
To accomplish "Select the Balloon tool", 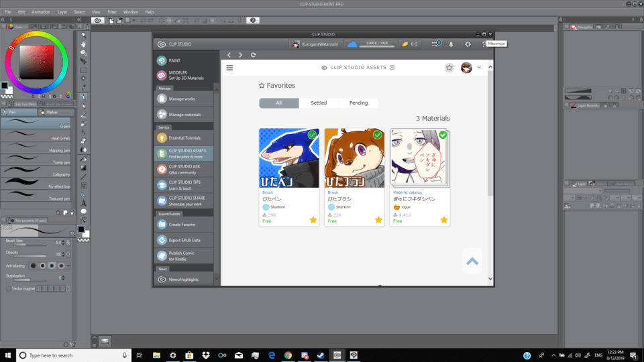I will 83,212.
